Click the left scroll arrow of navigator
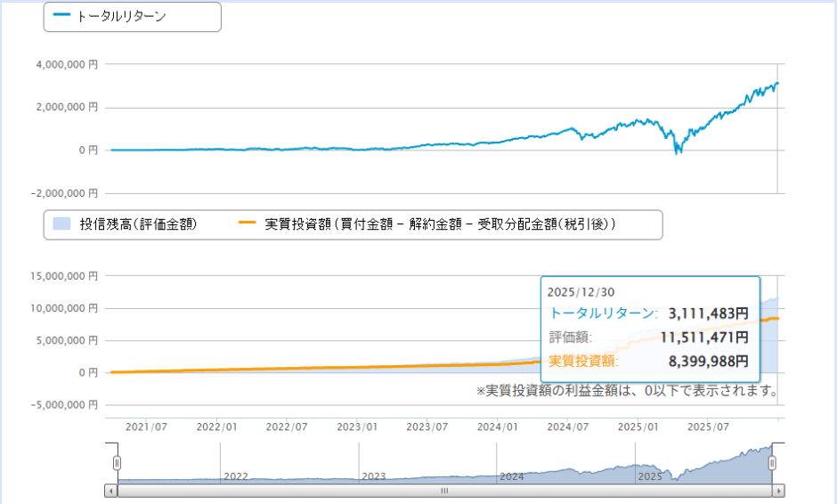Image resolution: width=837 pixels, height=504 pixels. (x=110, y=491)
